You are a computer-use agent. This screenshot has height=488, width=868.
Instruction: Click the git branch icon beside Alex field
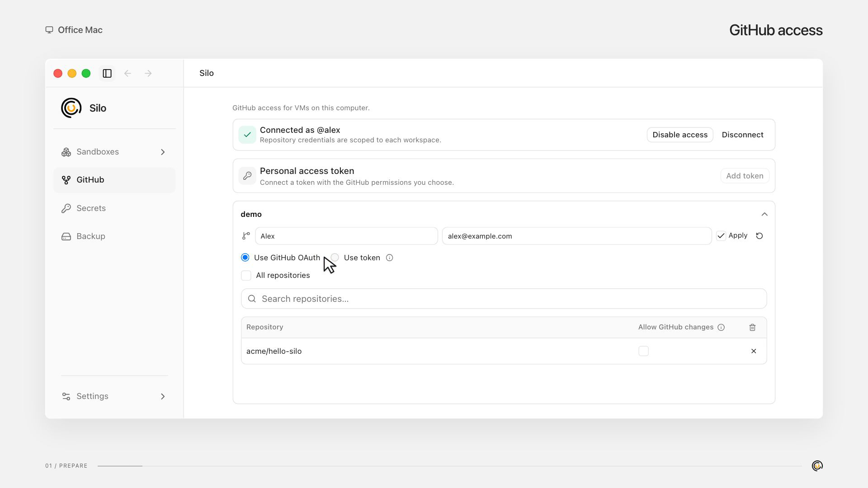[x=246, y=236]
